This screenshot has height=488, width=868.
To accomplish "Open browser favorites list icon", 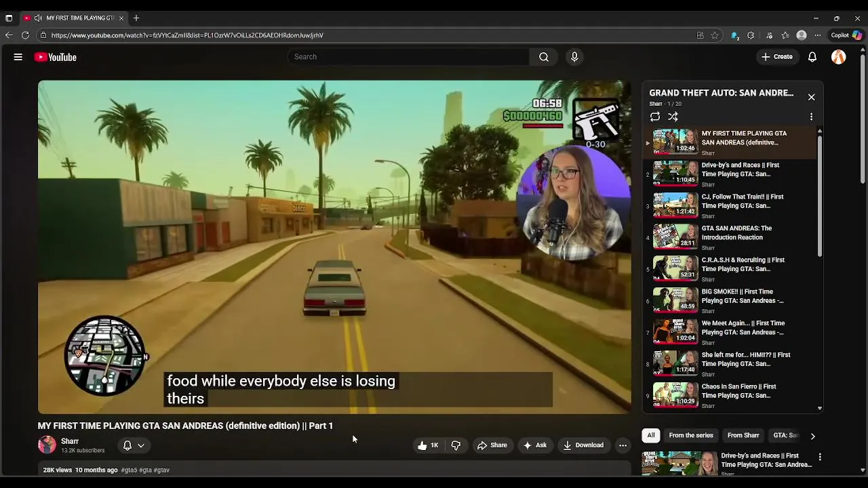I will coord(785,35).
